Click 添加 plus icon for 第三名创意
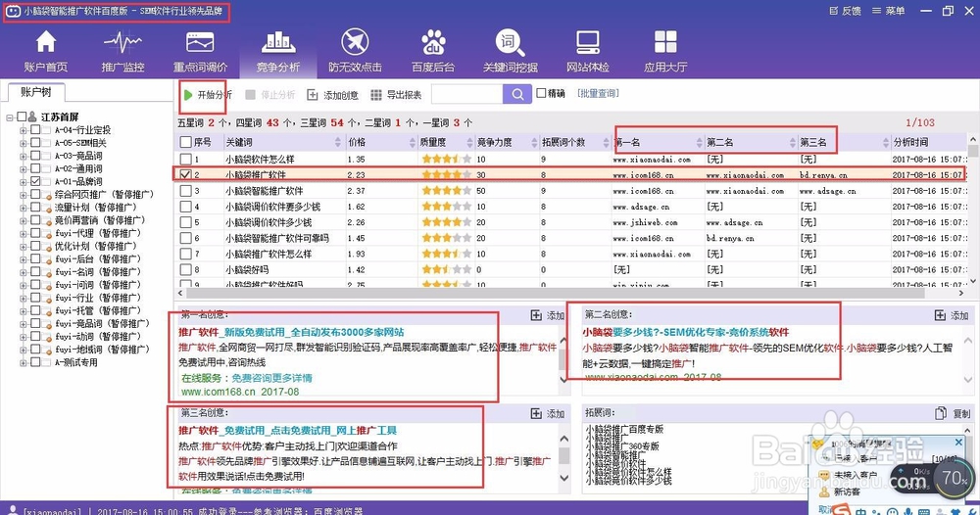The height and width of the screenshot is (515, 980). pos(536,413)
